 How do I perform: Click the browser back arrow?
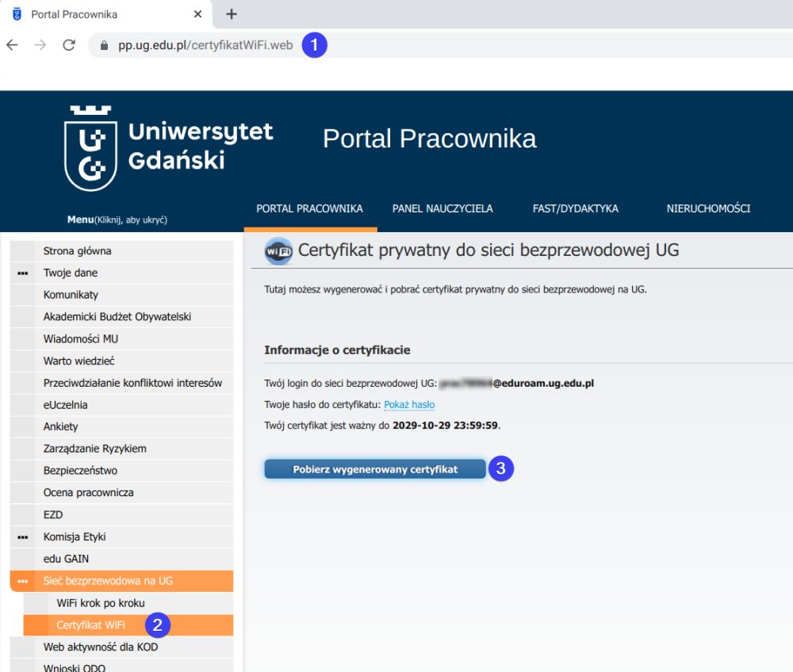(12, 45)
